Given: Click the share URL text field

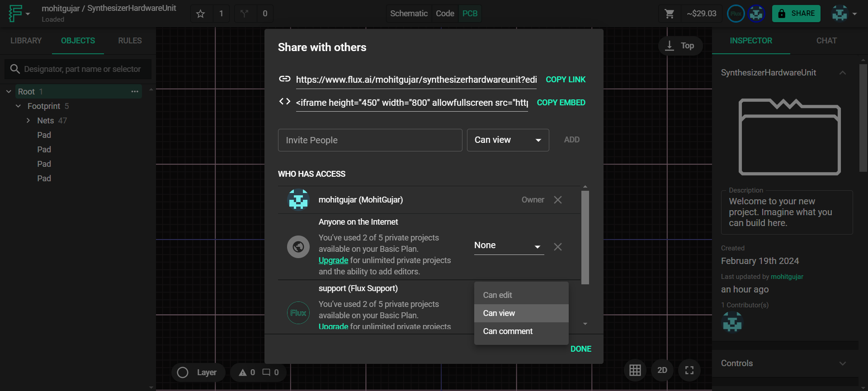Looking at the screenshot, I should point(416,80).
